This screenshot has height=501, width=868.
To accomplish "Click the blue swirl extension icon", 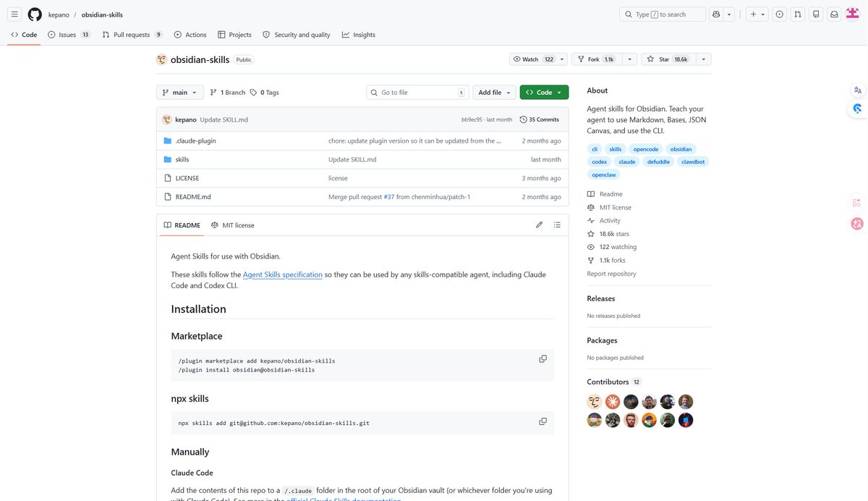I will [857, 109].
